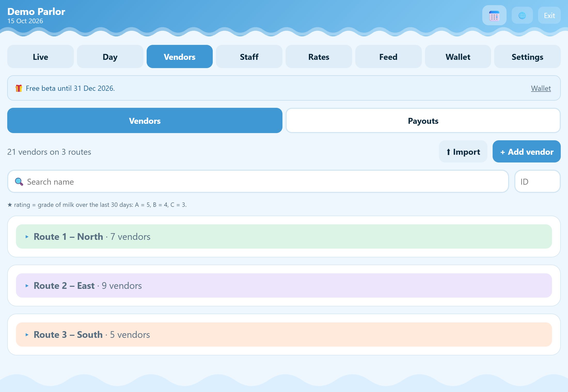568x392 pixels.
Task: Click the Add vendor button
Action: coord(527,152)
